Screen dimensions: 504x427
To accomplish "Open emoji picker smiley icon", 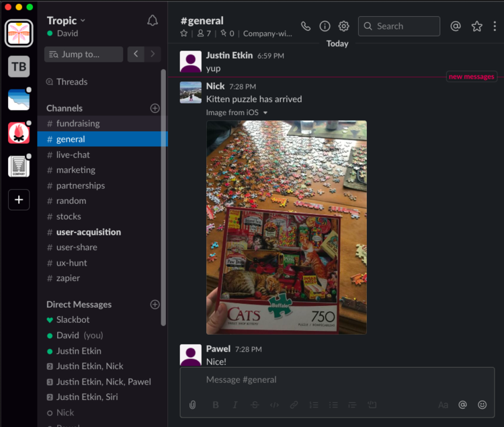I will coord(482,405).
